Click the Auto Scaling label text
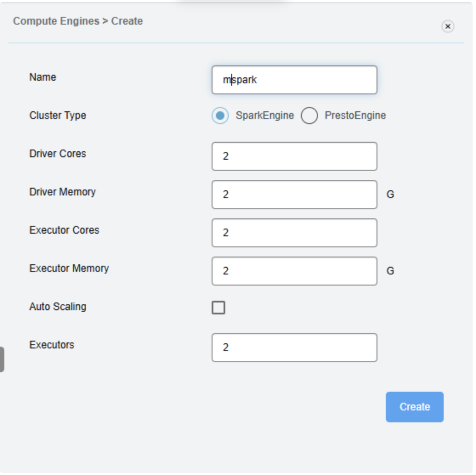Viewport: 476px width, 475px height. [x=58, y=307]
